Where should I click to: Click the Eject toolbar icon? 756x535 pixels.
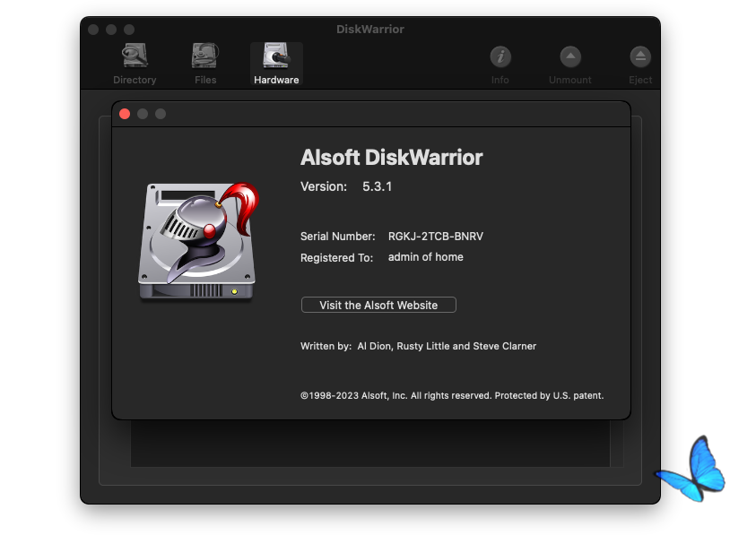pyautogui.click(x=640, y=56)
